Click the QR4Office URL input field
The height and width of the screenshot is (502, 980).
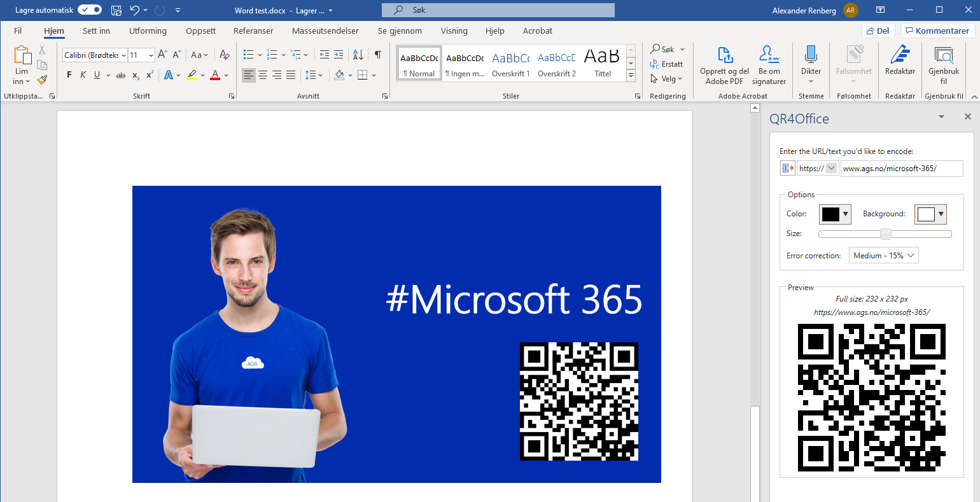click(902, 168)
